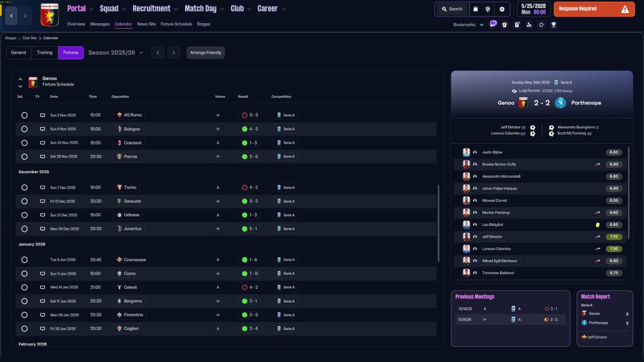Go to previous season with left arrow
644x362 pixels.
click(x=157, y=53)
